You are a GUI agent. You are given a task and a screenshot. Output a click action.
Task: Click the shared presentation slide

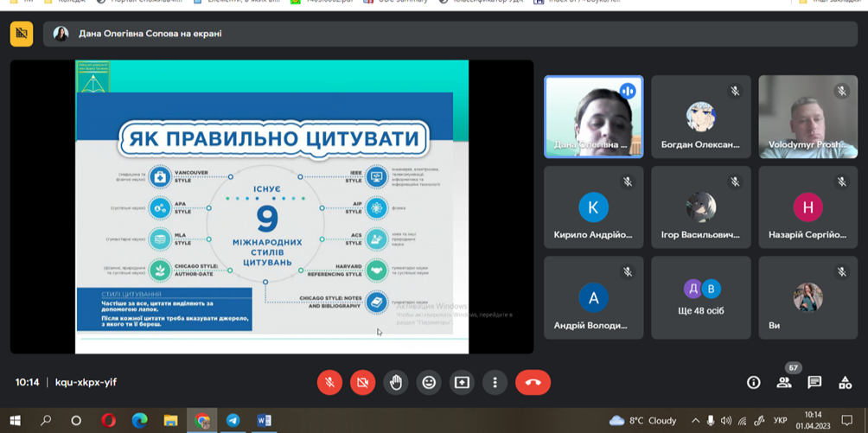[271, 207]
